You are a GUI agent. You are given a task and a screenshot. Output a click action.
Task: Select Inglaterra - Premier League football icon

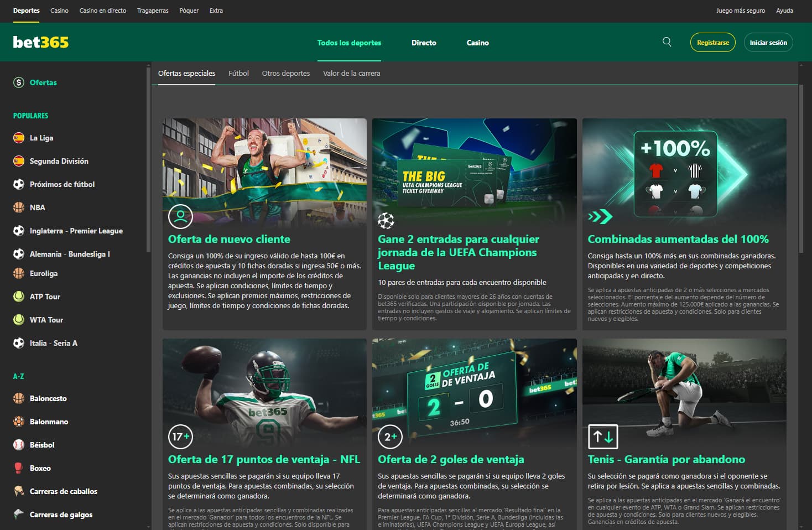[x=18, y=231]
